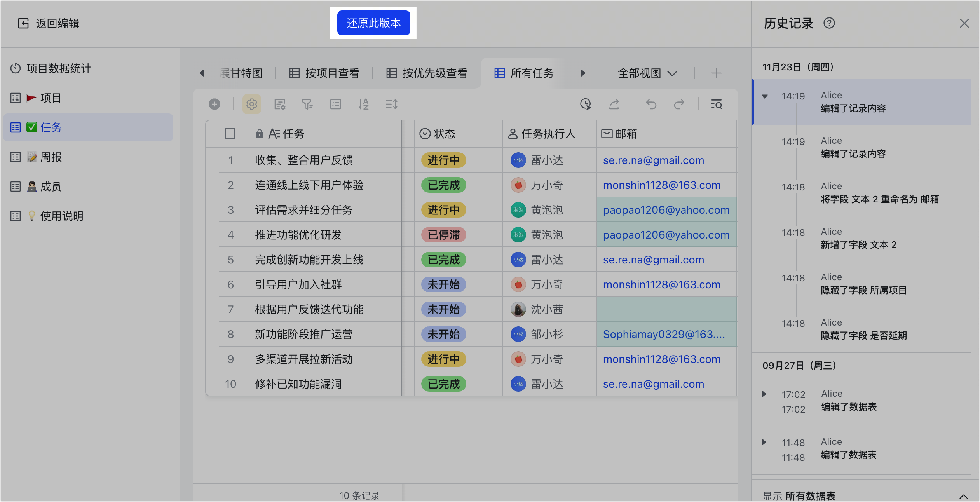Click the 还原此版本 button

(x=373, y=23)
